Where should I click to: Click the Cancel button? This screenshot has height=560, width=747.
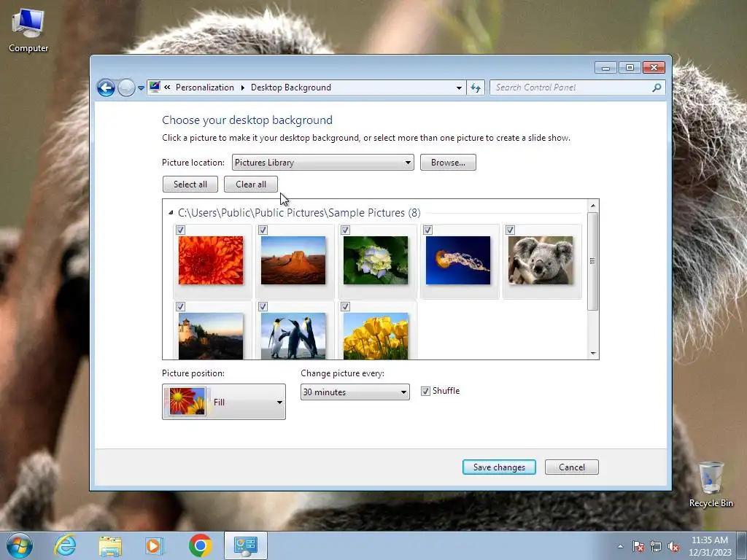[x=572, y=467]
